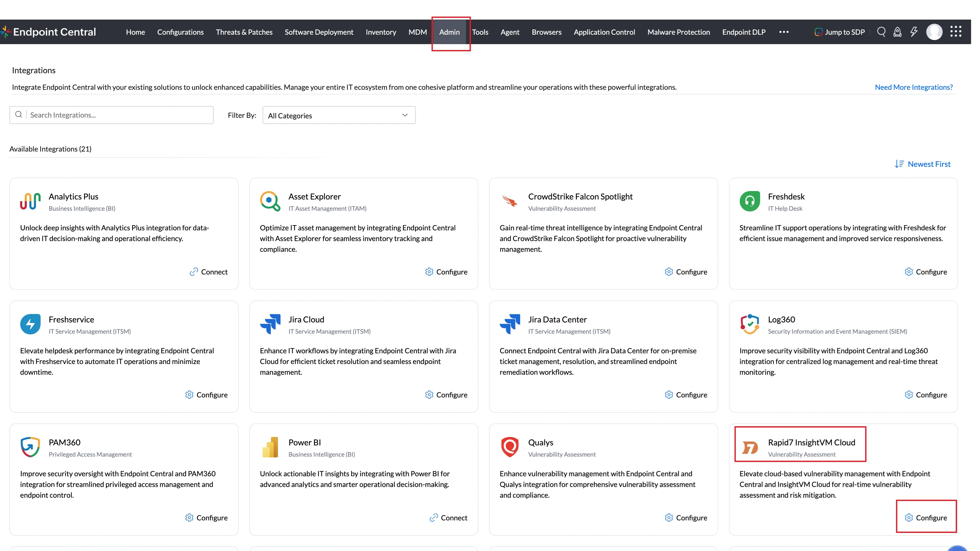Expand the All Categories filter dropdown
The image size is (980, 551).
(x=339, y=115)
